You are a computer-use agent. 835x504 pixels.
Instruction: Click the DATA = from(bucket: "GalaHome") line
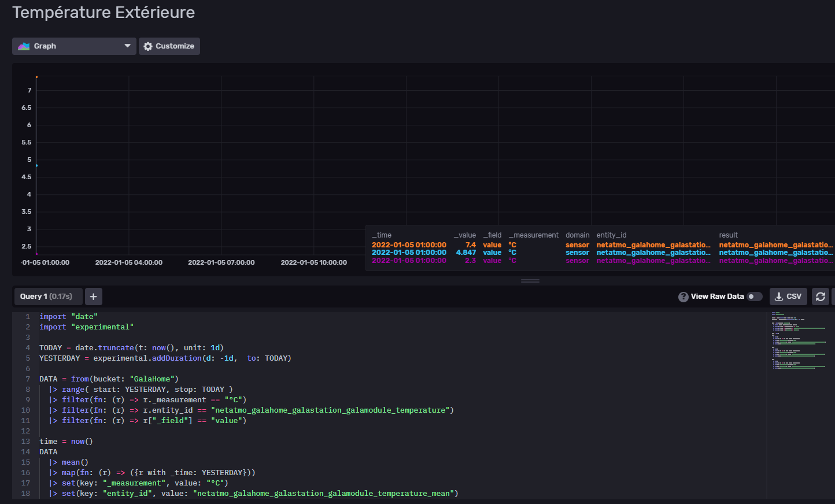(109, 379)
